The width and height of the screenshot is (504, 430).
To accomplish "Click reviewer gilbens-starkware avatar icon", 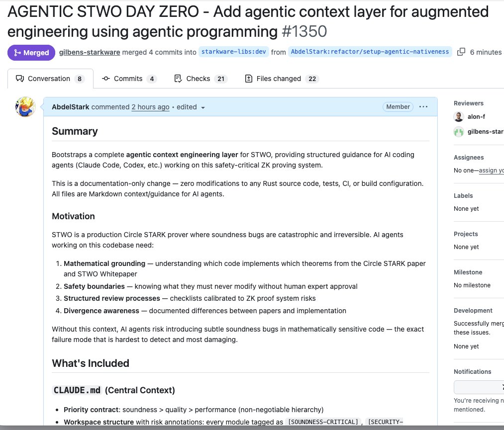I will pos(459,132).
